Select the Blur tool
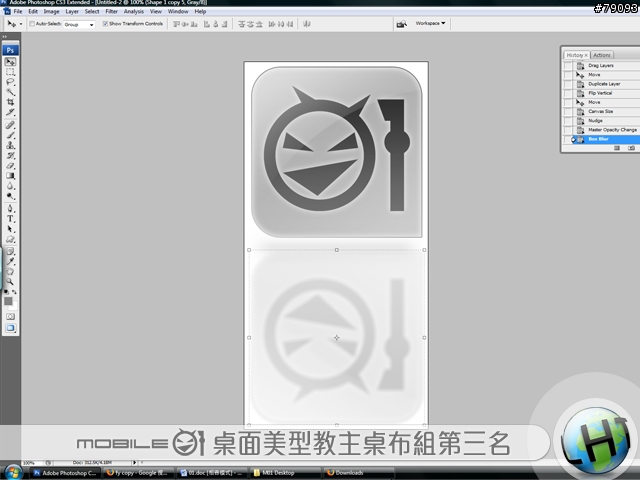Image resolution: width=640 pixels, height=480 pixels. [x=10, y=186]
